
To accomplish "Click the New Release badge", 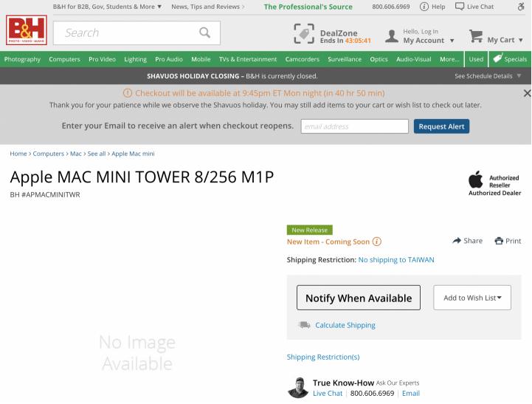I will point(309,230).
